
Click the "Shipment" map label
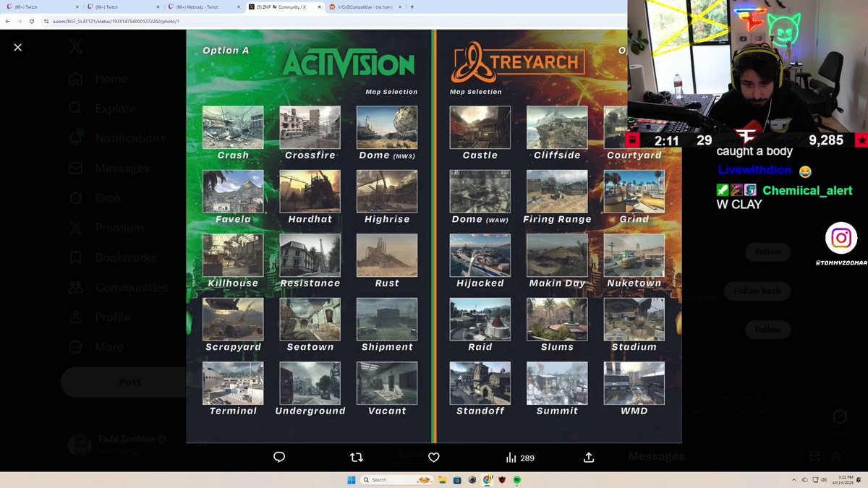click(x=387, y=347)
